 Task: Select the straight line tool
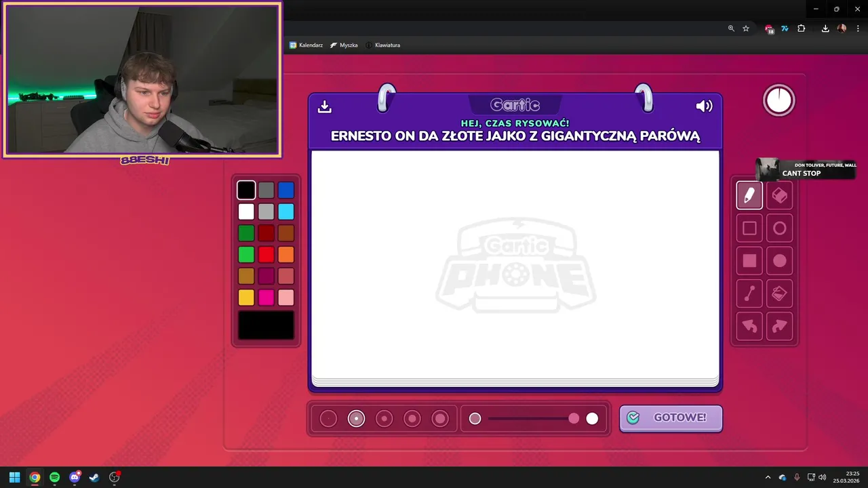coord(749,293)
